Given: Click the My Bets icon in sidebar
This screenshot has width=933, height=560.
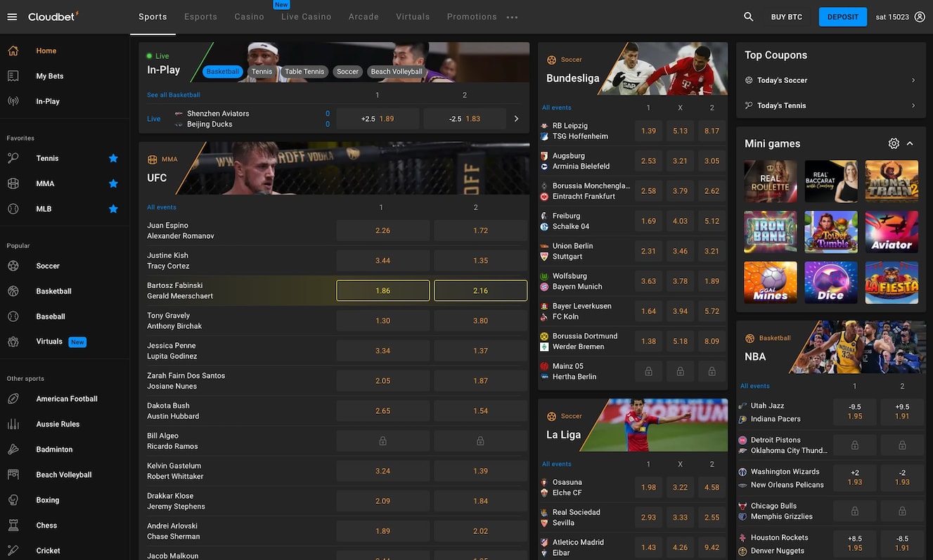Looking at the screenshot, I should [x=13, y=76].
